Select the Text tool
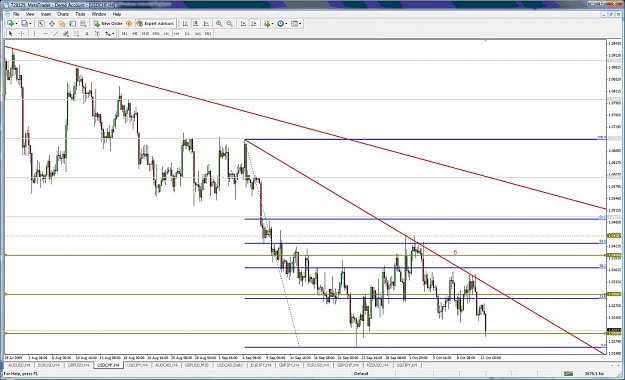The height and width of the screenshot is (380, 625). pos(87,33)
